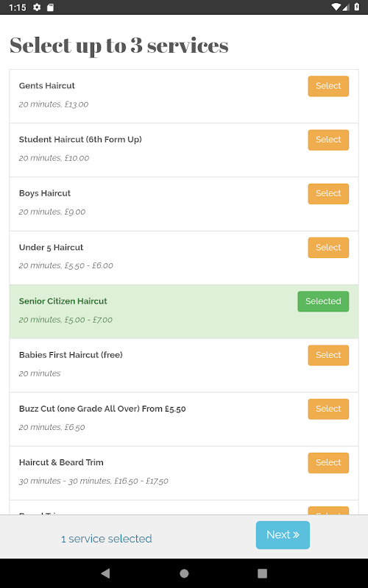Select the Under 5 Haircut service

[328, 248]
